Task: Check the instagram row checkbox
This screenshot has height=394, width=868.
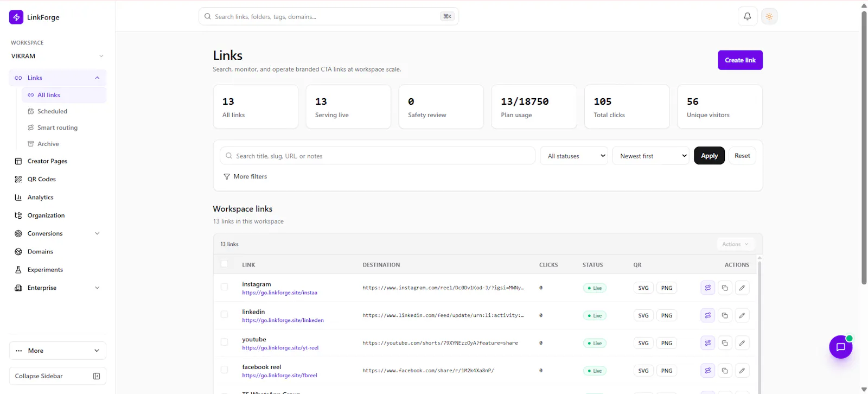Action: [224, 287]
